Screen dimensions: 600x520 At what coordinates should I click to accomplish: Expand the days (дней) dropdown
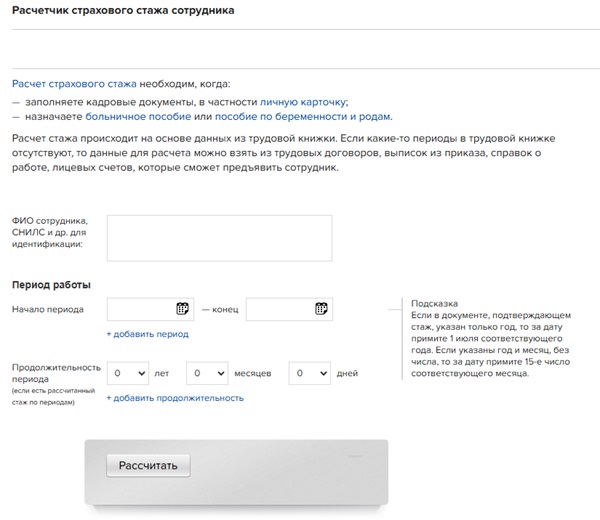coord(310,373)
